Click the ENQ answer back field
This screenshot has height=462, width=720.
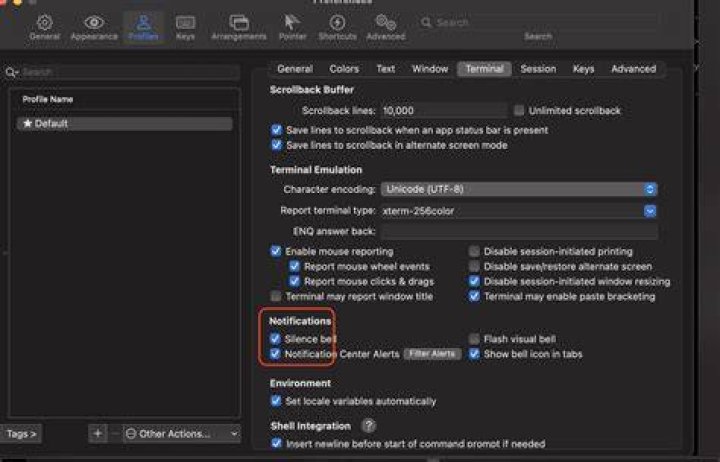(519, 231)
